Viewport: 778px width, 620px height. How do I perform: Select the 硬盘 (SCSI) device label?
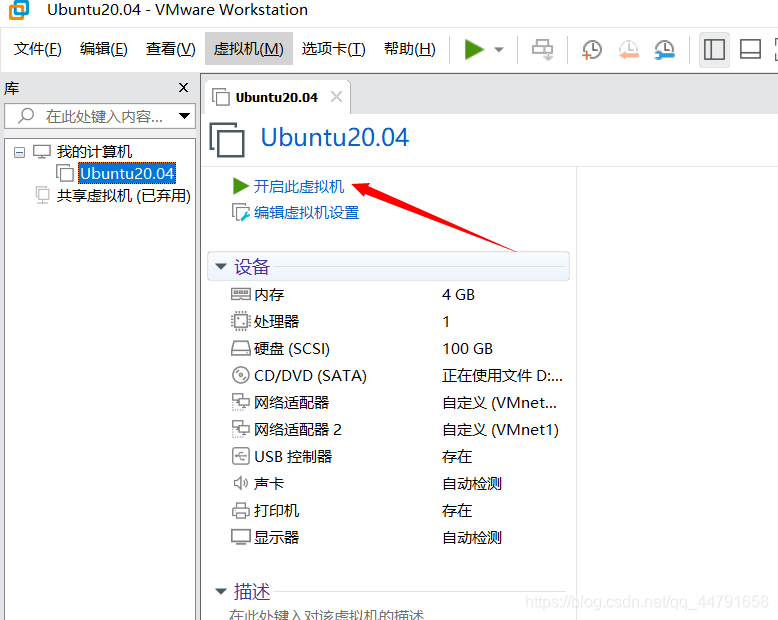(x=292, y=349)
